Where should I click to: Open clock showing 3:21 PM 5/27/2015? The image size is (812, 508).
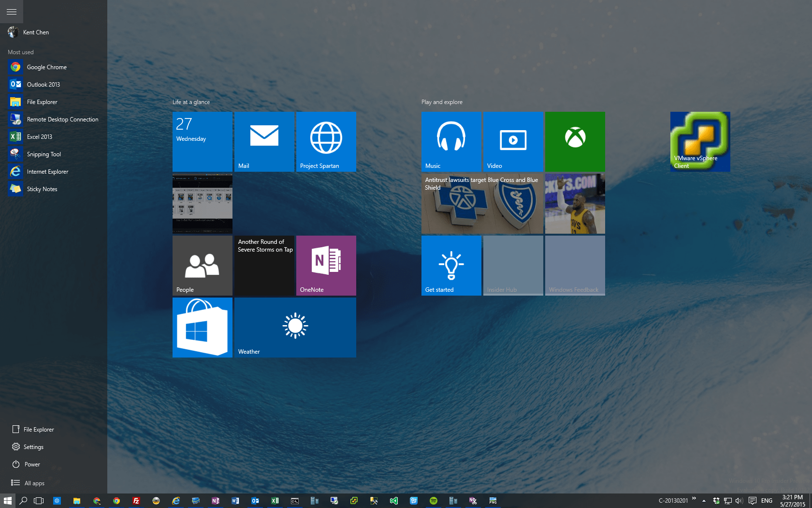point(793,501)
